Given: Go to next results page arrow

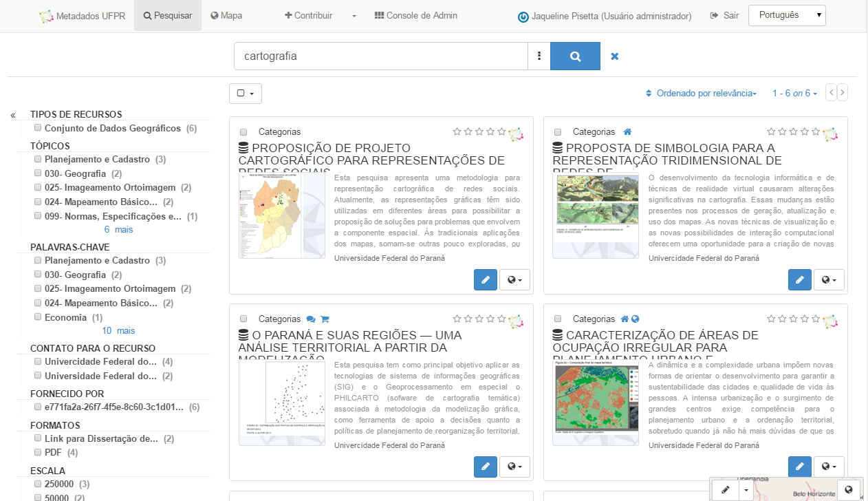Looking at the screenshot, I should point(842,93).
